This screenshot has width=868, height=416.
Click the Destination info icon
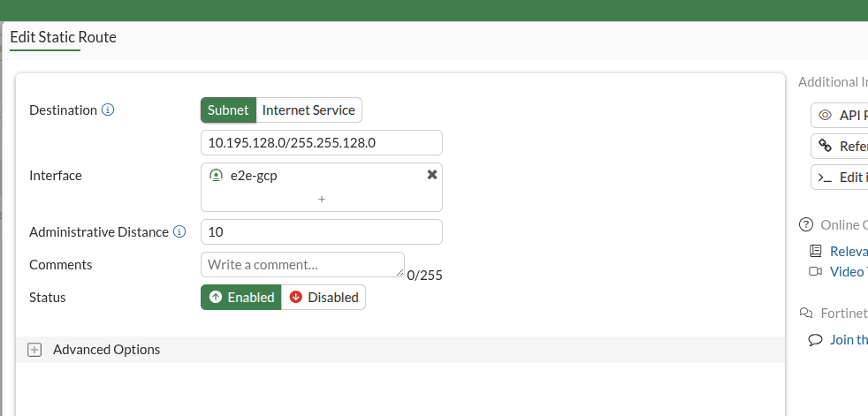coord(108,110)
